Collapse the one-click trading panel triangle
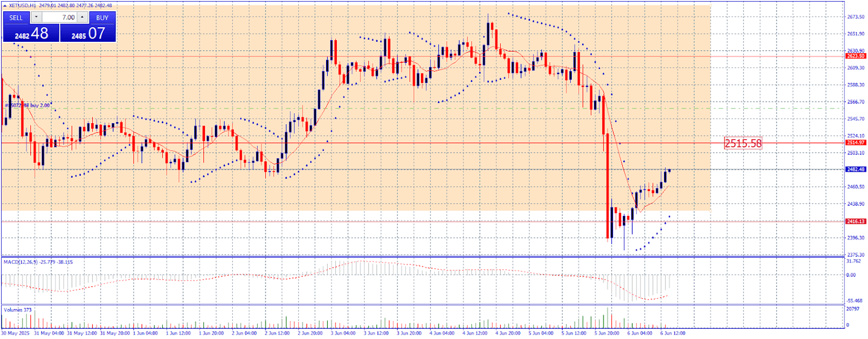The image size is (868, 339). (x=5, y=6)
